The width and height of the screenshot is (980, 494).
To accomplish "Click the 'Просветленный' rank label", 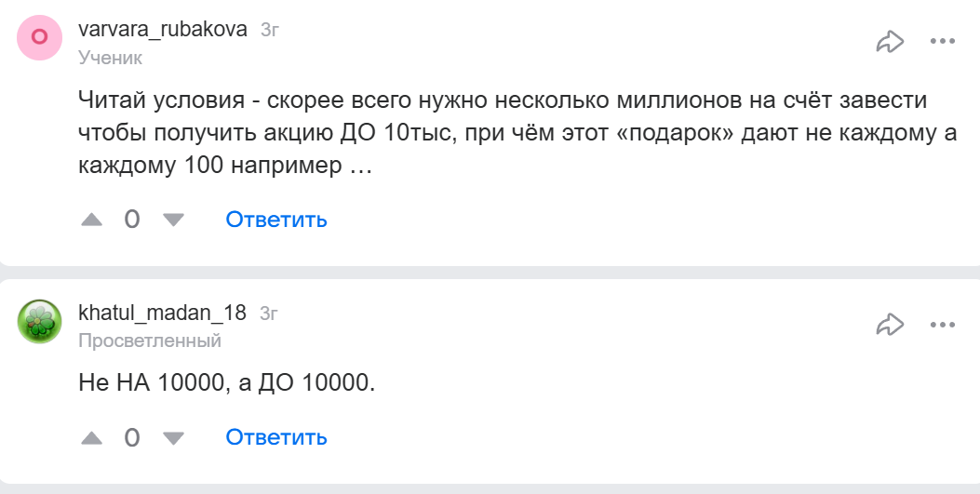I will [x=150, y=340].
